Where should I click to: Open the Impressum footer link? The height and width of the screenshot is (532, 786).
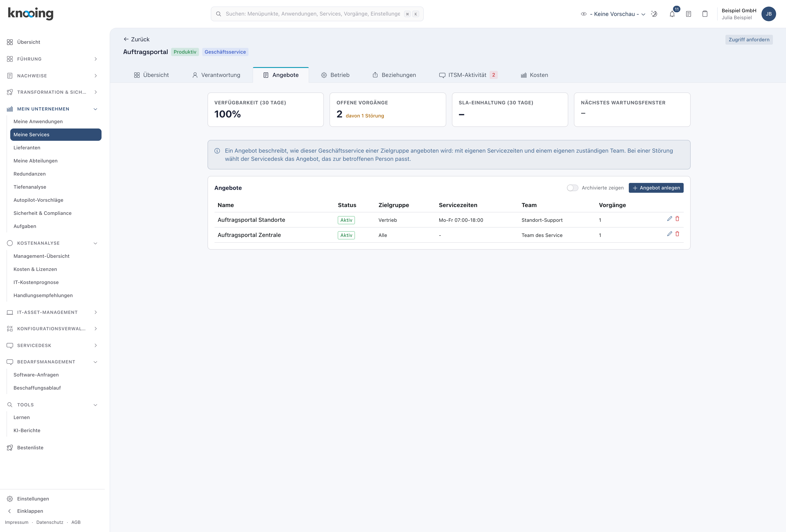tap(17, 522)
